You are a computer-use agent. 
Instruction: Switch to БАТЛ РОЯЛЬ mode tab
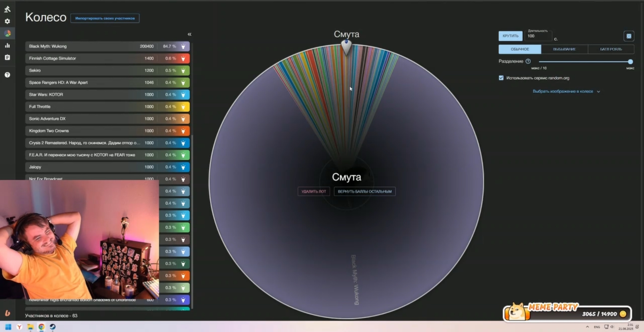pyautogui.click(x=611, y=49)
